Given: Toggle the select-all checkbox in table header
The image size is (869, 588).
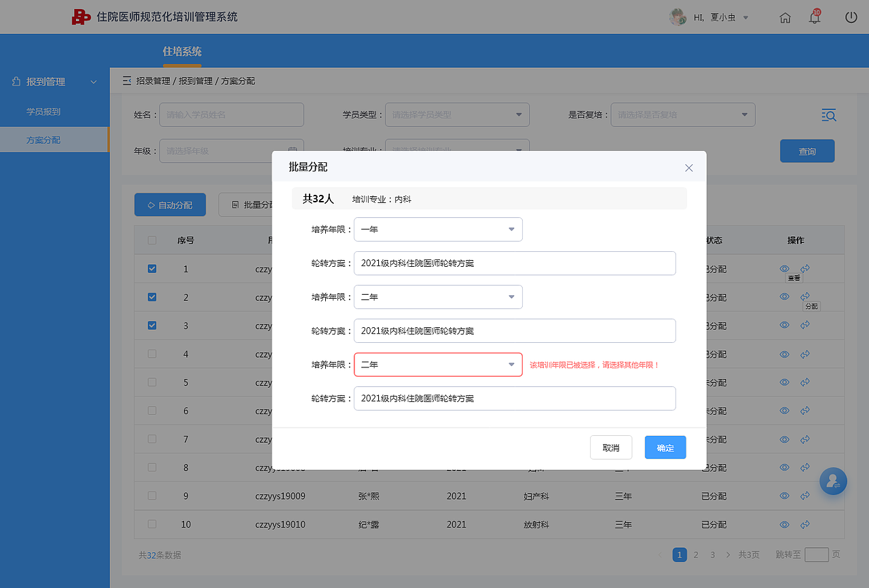Looking at the screenshot, I should [152, 240].
